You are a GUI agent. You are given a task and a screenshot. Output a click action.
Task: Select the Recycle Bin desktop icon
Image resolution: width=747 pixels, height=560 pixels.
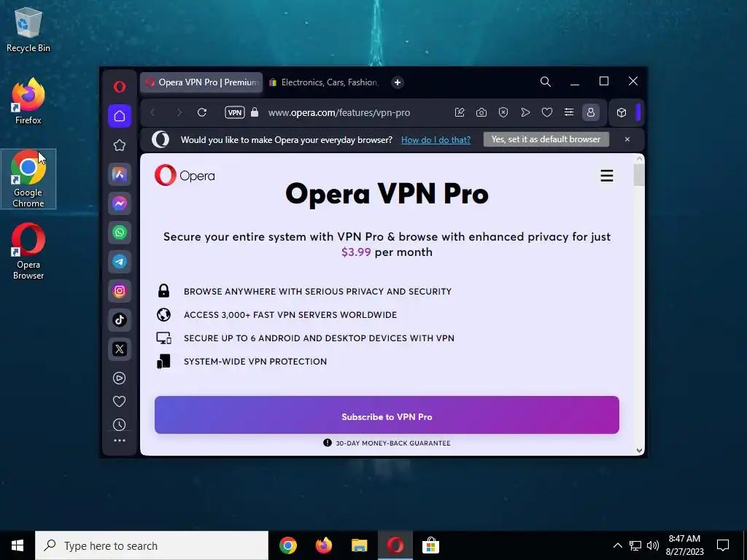tap(28, 29)
